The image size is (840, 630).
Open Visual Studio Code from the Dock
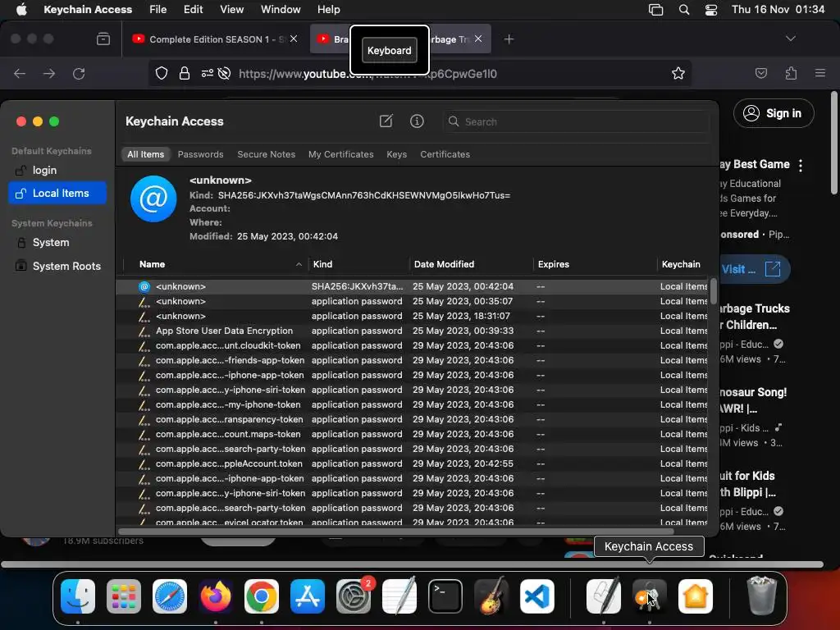click(536, 596)
